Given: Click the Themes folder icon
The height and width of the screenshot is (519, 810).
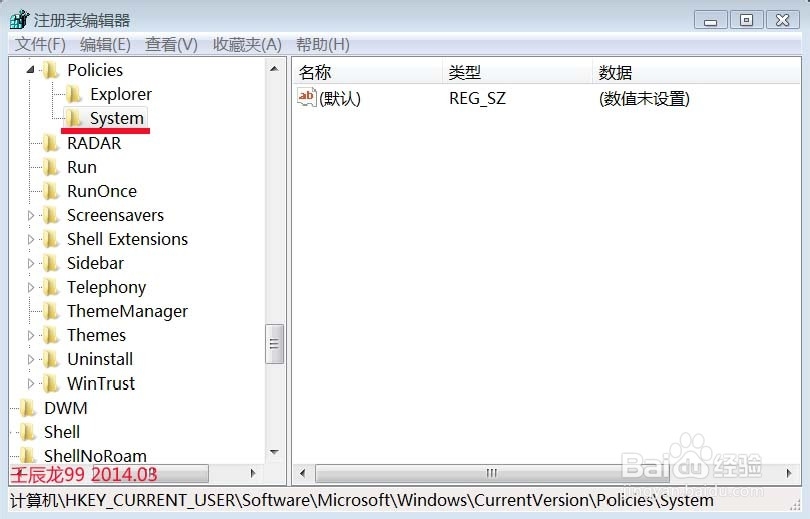Looking at the screenshot, I should coord(51,335).
